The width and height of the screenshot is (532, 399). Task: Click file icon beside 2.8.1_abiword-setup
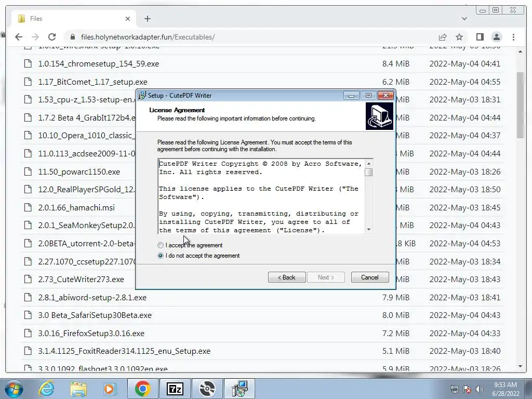[x=28, y=297]
